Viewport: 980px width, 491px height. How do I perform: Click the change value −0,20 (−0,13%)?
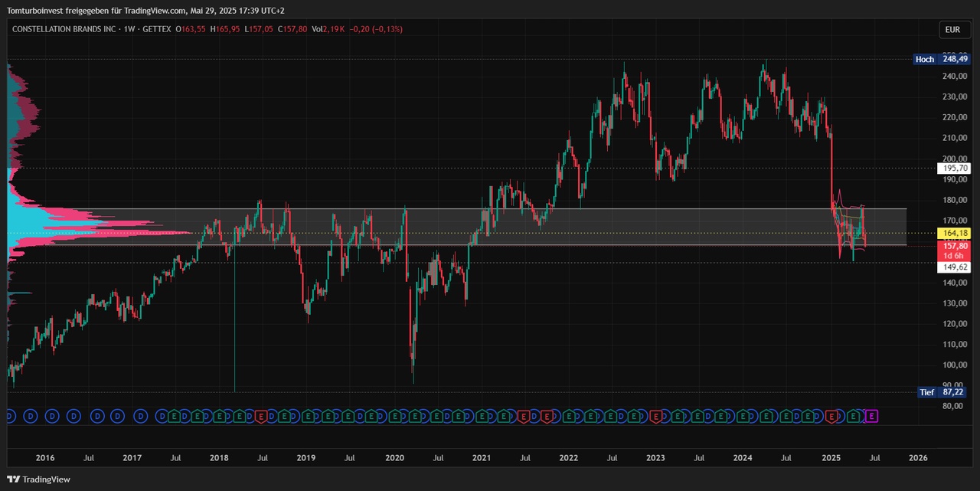tap(375, 29)
